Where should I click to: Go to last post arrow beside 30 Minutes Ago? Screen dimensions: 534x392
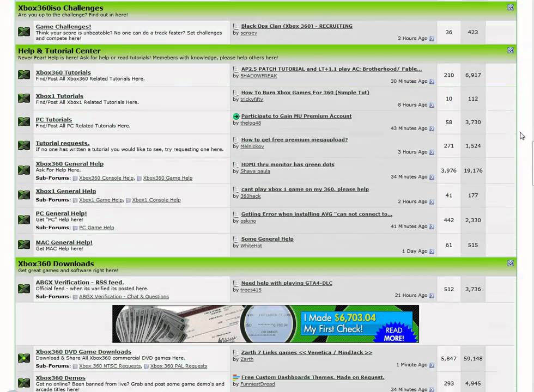432,82
